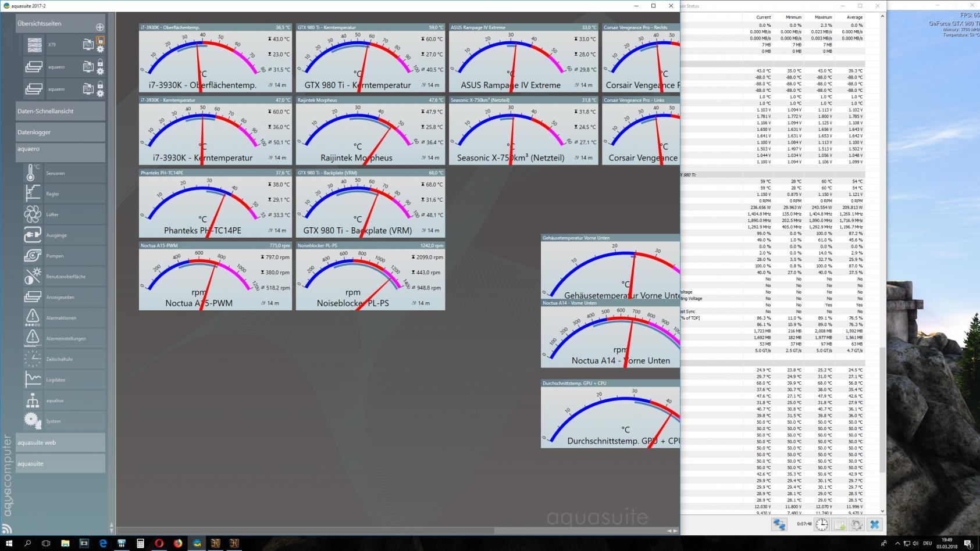Viewport: 980px width, 551px height.
Task: Add a new overview page with the plus icon
Action: tap(99, 27)
